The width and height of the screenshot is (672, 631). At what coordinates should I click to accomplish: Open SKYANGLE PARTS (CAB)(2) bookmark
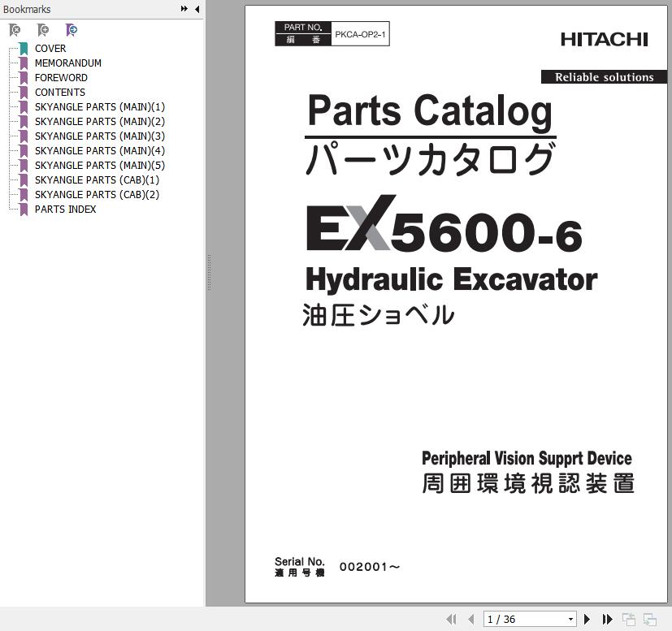(x=97, y=194)
